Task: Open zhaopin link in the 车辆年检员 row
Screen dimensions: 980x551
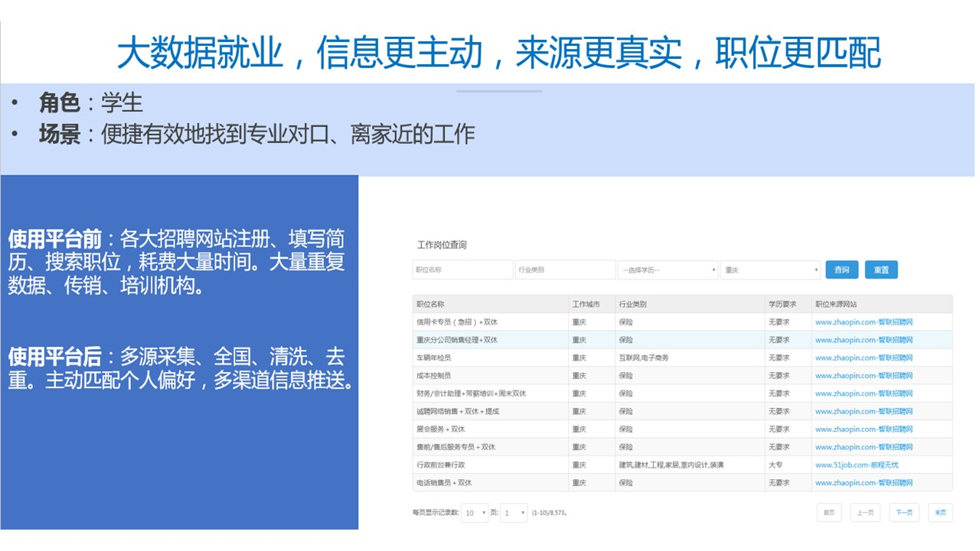Action: tap(864, 357)
